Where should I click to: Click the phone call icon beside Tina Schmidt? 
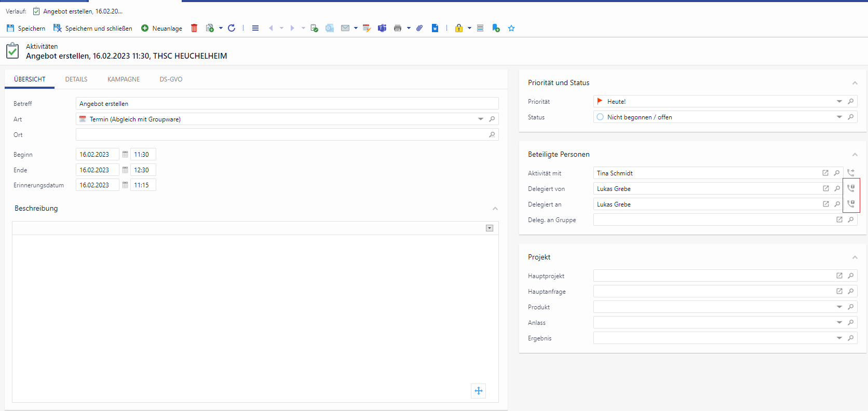[x=850, y=173]
